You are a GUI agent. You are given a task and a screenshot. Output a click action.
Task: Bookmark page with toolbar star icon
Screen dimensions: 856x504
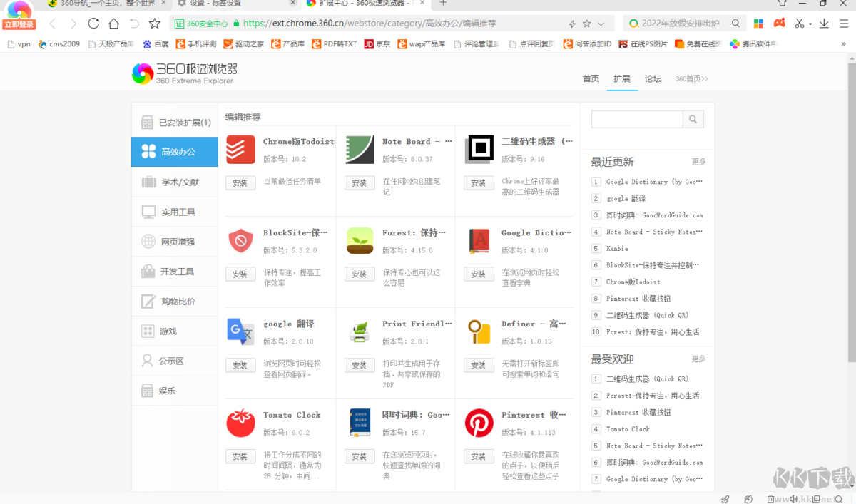[155, 24]
